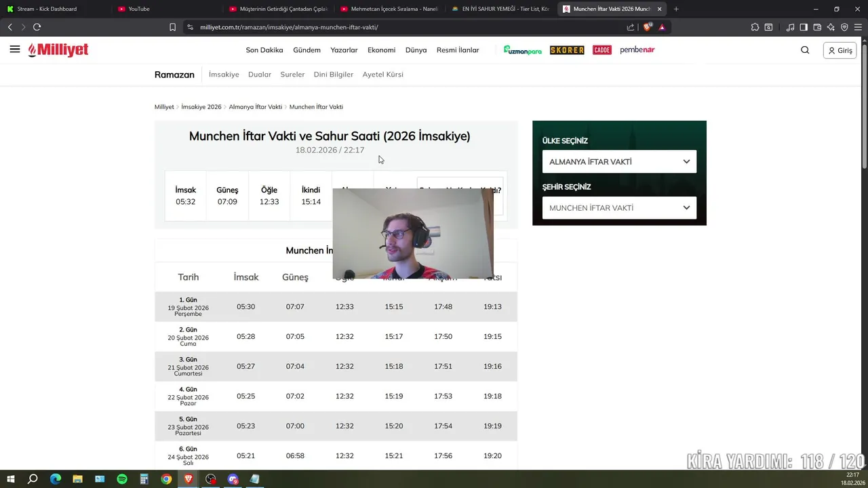The width and height of the screenshot is (868, 488).
Task: Click the browser address bar URL
Action: [x=289, y=27]
